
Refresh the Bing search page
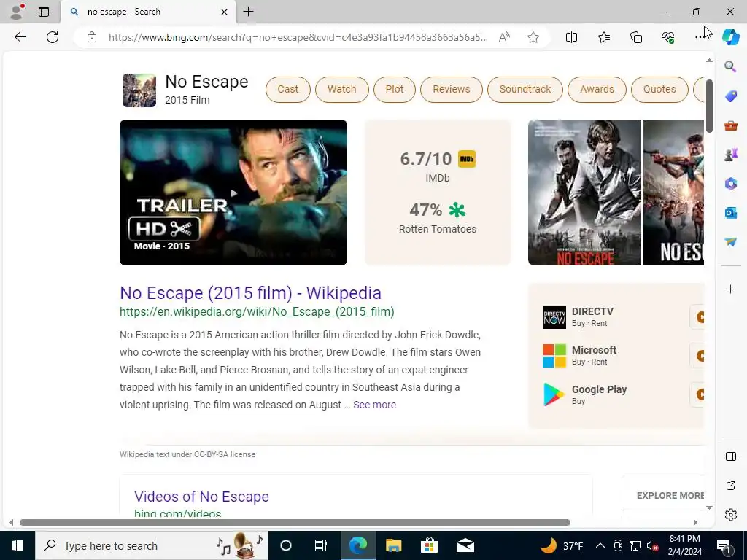point(53,37)
